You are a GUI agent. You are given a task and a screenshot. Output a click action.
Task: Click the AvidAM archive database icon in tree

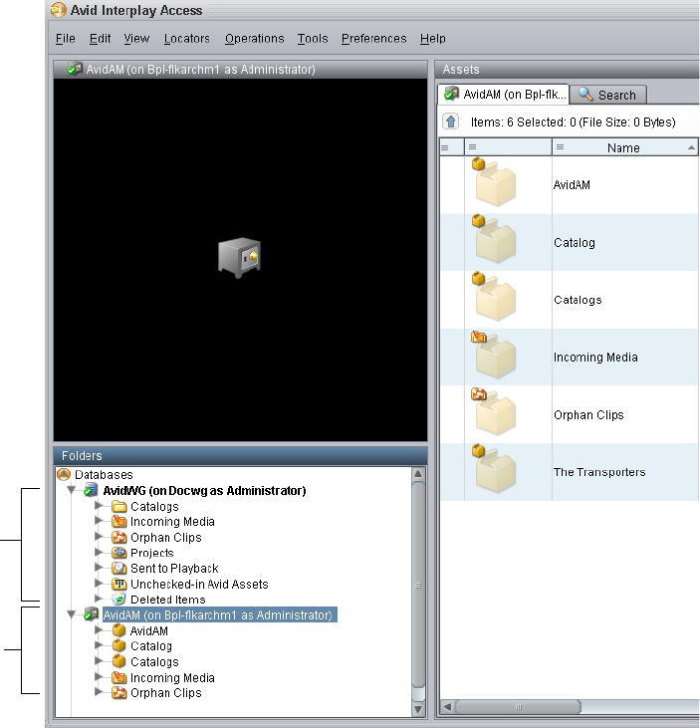tap(91, 614)
